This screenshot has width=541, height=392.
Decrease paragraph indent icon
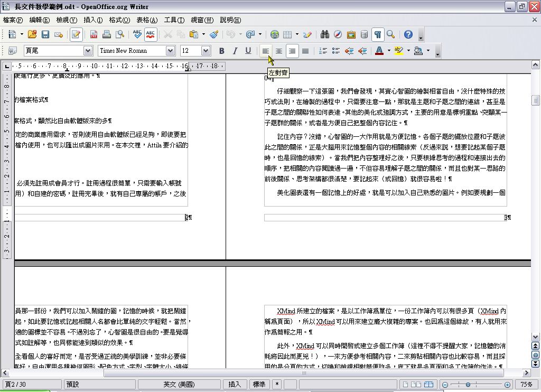(x=349, y=51)
